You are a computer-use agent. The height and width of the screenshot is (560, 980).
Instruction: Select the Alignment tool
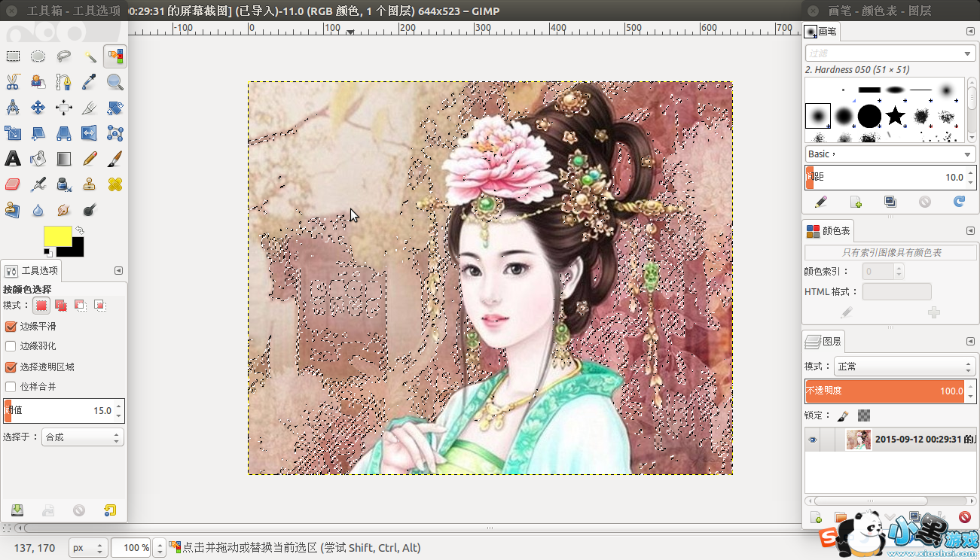[64, 108]
